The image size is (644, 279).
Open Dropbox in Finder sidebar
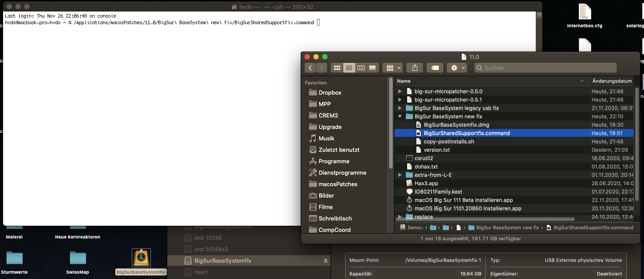pos(330,92)
